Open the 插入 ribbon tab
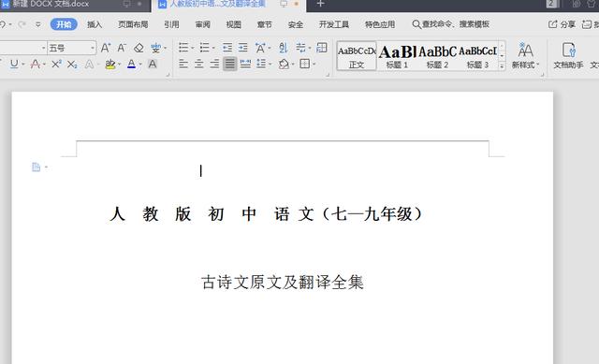Viewport: 599px width, 364px height. click(x=95, y=24)
